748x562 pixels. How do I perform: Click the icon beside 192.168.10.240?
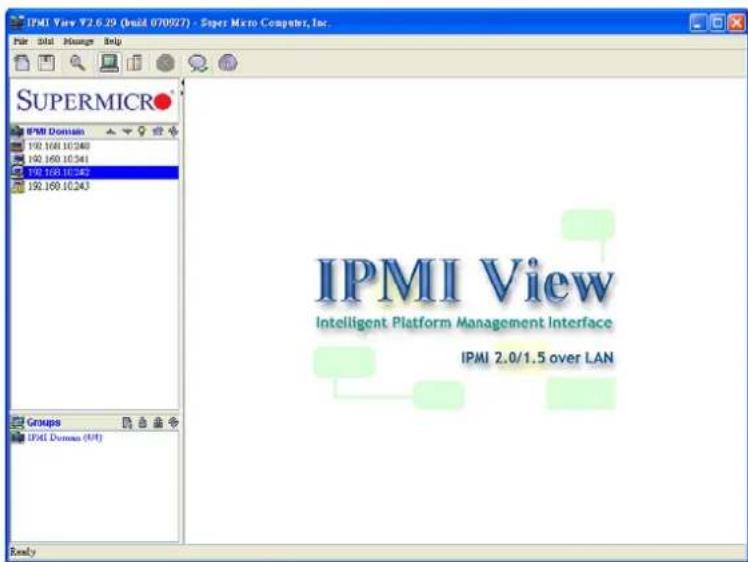18,146
